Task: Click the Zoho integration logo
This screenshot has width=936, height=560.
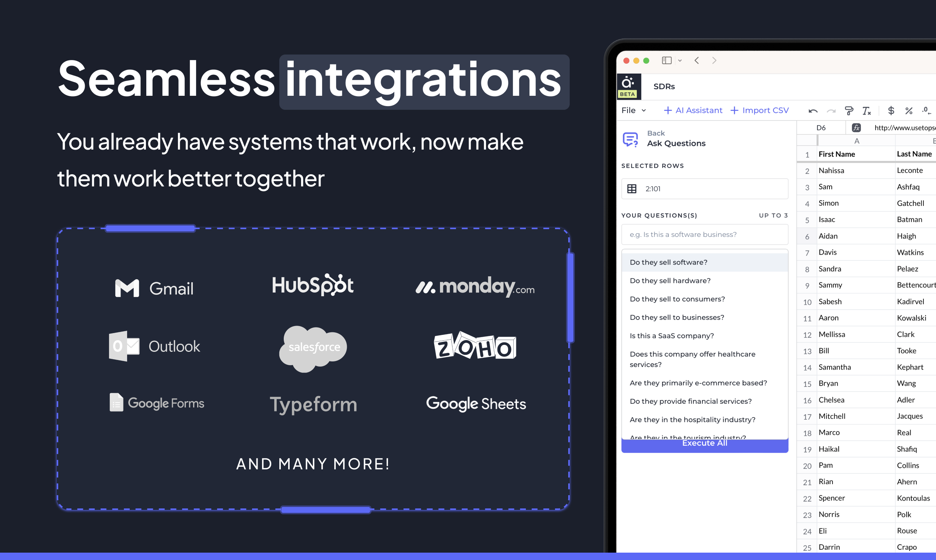Action: (x=475, y=346)
